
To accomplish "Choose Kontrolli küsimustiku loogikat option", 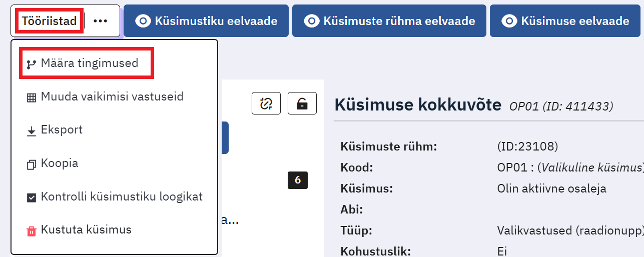I will click(122, 196).
